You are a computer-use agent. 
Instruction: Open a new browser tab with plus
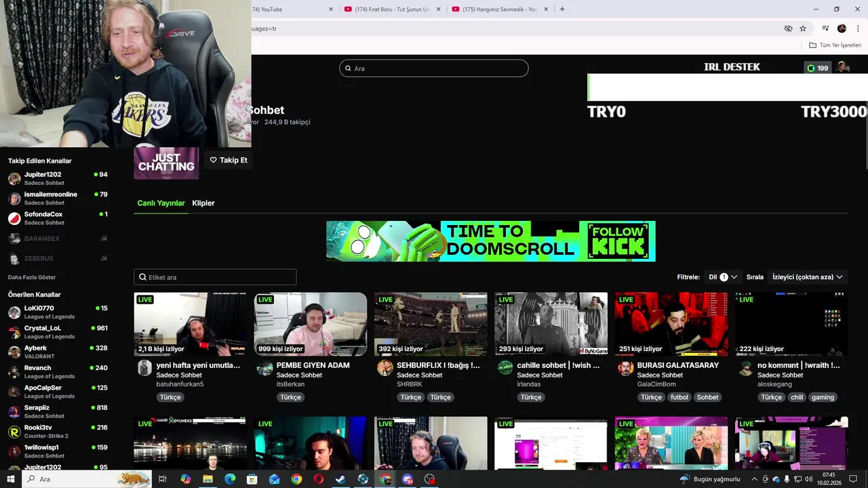tap(562, 9)
